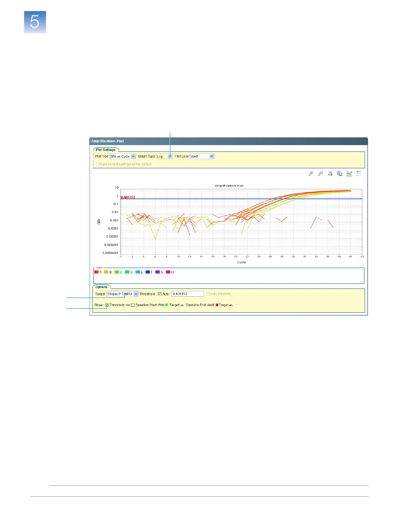
Task: Click the copy plot icon
Action: click(340, 174)
